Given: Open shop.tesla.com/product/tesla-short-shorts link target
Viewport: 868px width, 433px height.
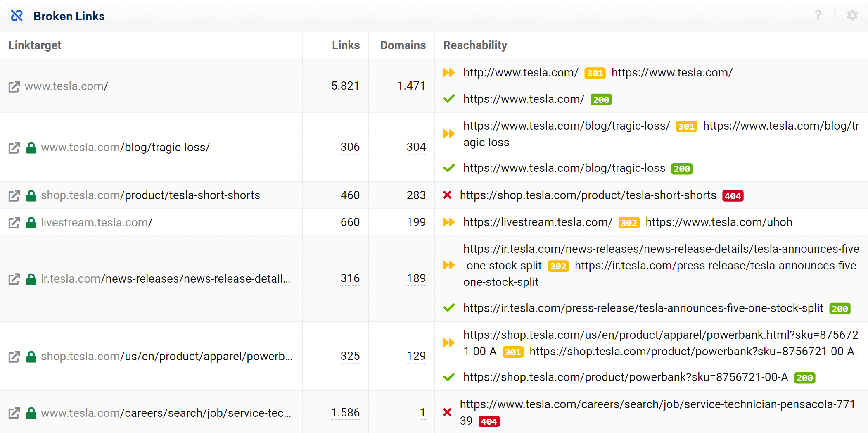Looking at the screenshot, I should (x=150, y=195).
